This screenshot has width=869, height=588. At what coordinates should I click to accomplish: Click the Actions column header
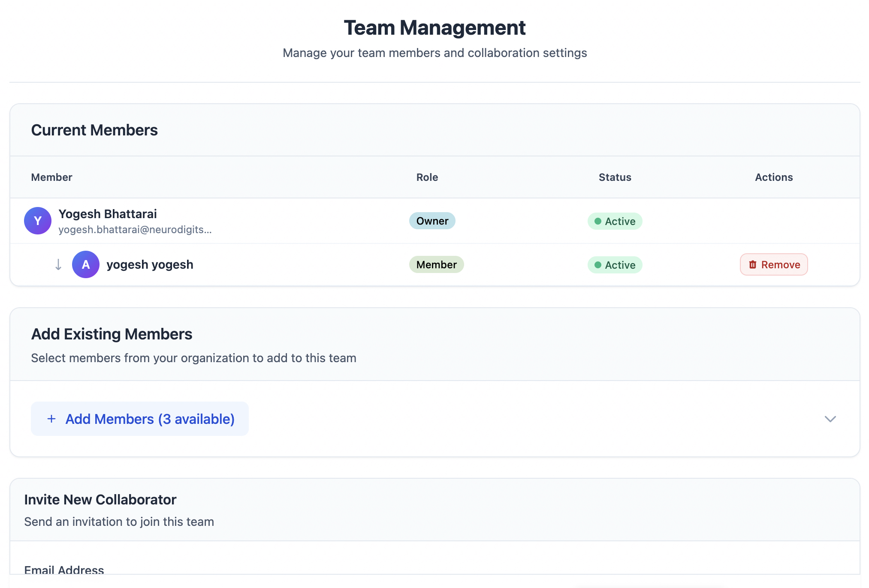coord(773,177)
